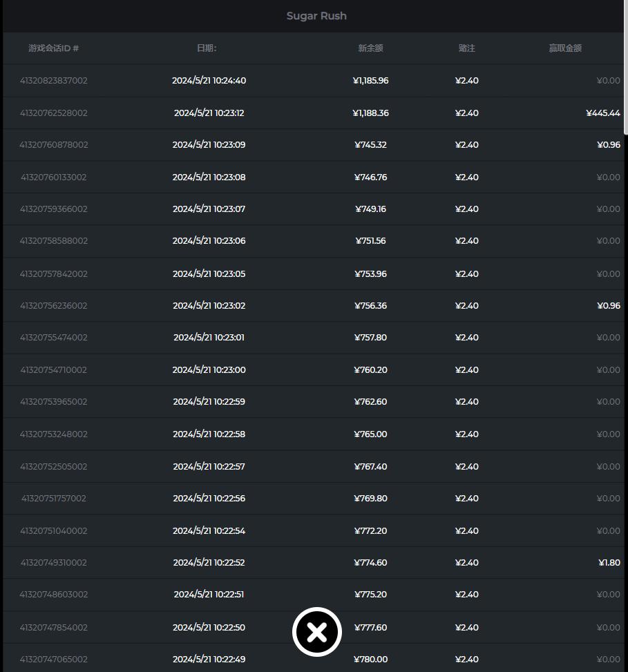Click the 赢取金额 column header
628x672 pixels.
(x=565, y=48)
